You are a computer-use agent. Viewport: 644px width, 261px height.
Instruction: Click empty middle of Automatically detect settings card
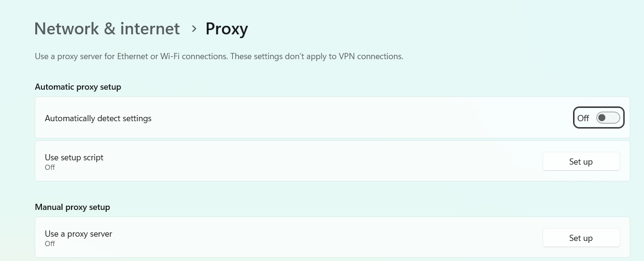[x=333, y=118]
